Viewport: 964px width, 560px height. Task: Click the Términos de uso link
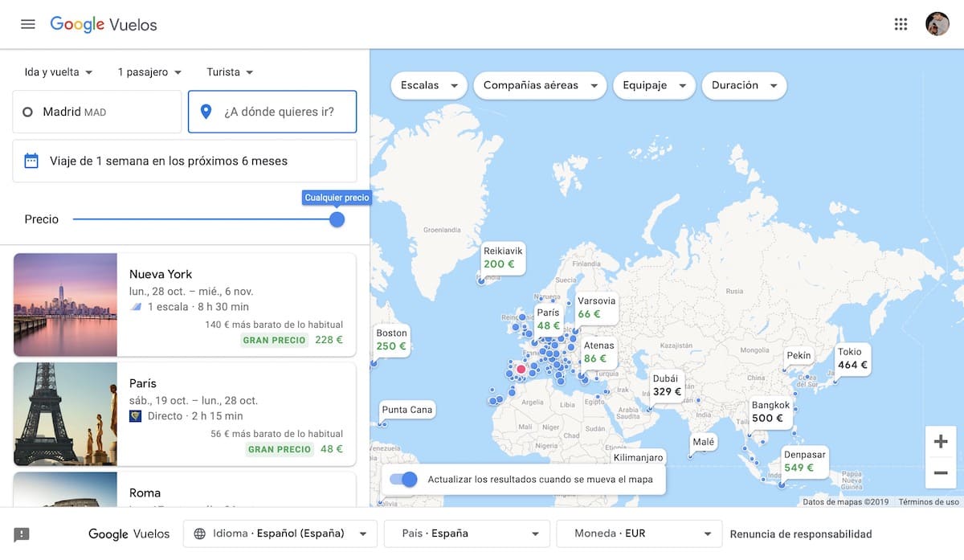point(929,502)
